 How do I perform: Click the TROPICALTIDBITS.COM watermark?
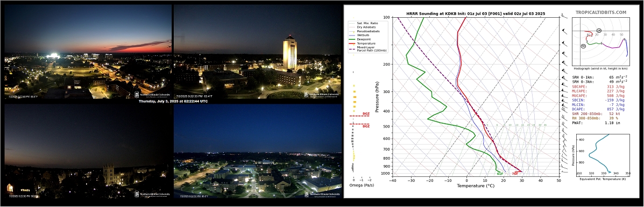607,13
